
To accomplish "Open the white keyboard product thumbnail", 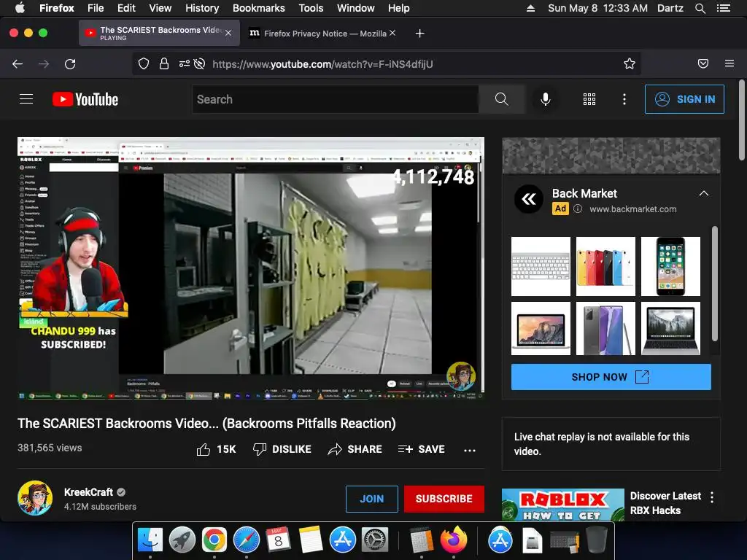I will click(x=541, y=266).
